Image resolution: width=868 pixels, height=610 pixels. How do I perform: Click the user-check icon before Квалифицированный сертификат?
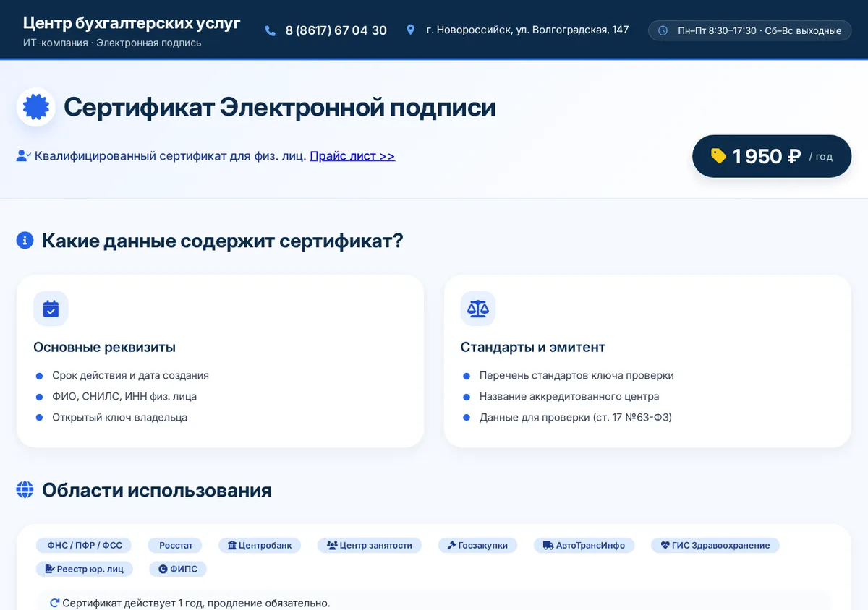23,156
